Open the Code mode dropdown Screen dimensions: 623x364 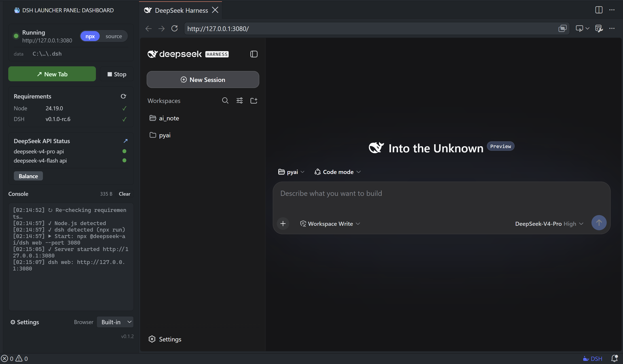pos(338,172)
